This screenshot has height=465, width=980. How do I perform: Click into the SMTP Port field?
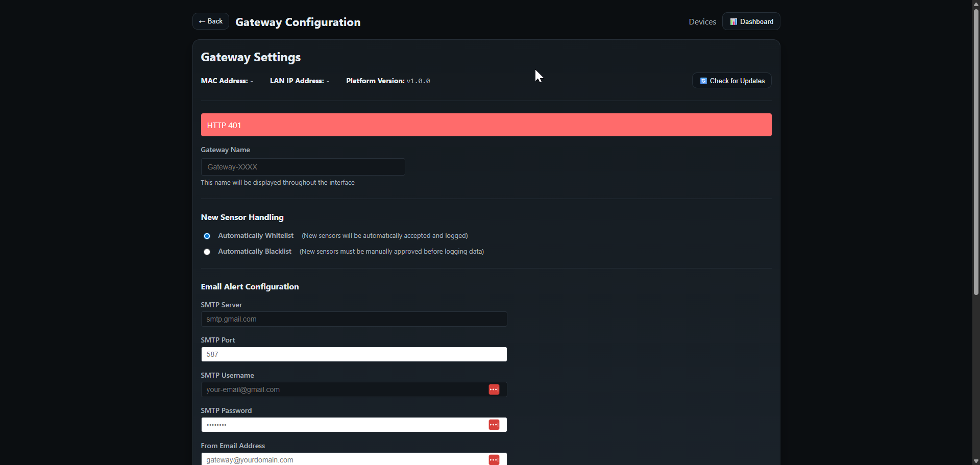[x=353, y=354]
